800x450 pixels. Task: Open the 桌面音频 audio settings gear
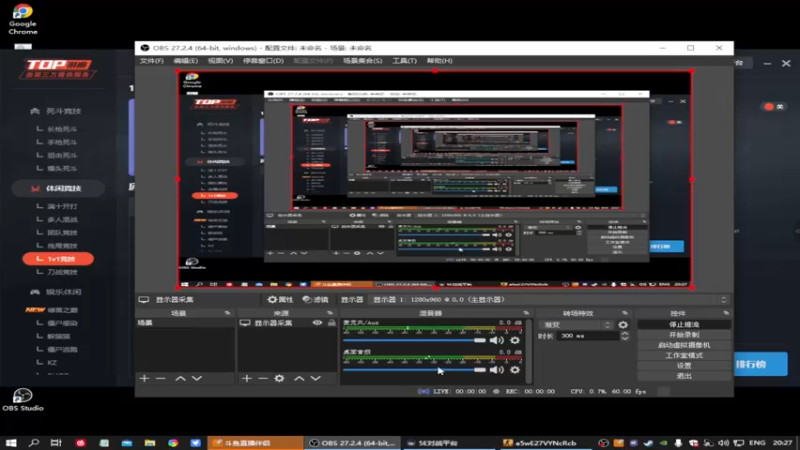click(515, 370)
